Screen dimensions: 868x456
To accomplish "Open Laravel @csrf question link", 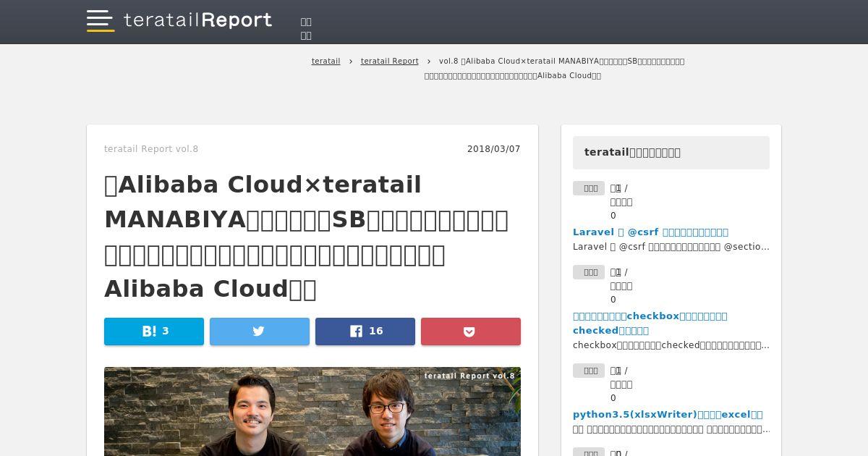I will 650,232.
